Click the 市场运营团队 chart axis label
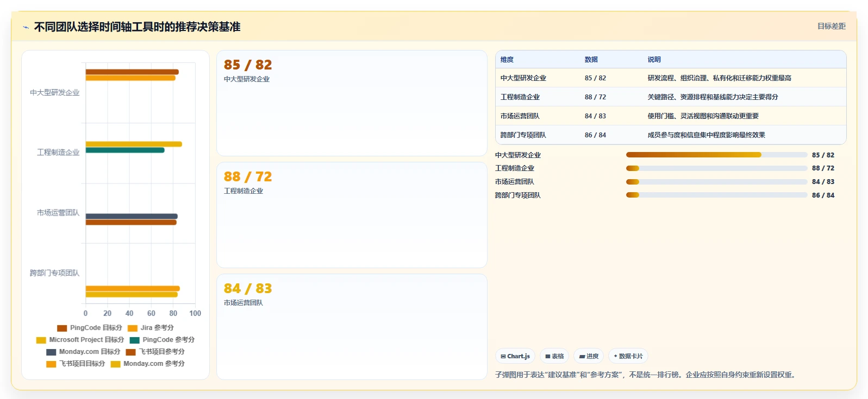This screenshot has height=399, width=868. pyautogui.click(x=58, y=213)
